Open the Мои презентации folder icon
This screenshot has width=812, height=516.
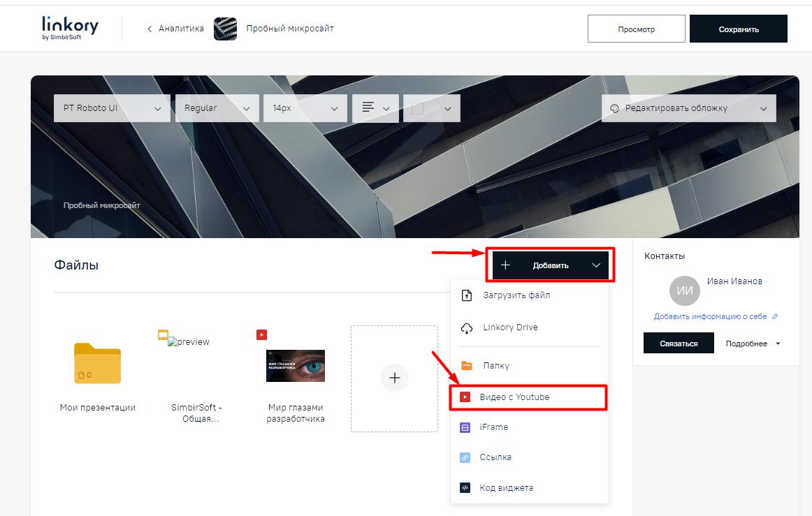pos(97,363)
